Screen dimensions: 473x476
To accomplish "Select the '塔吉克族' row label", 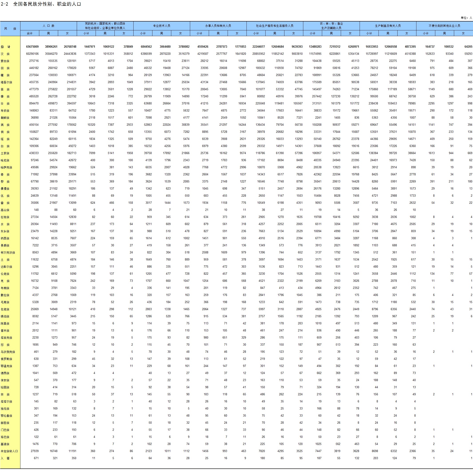I will click(x=6, y=338).
